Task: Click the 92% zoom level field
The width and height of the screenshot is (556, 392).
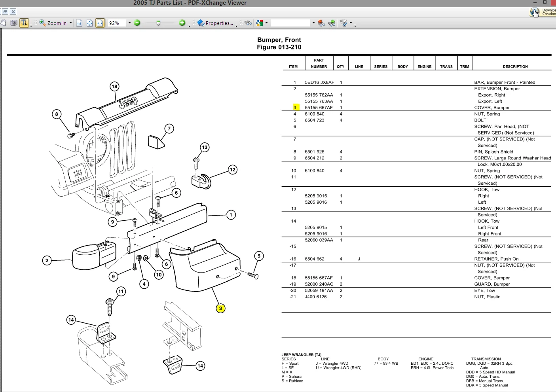Action: [117, 23]
